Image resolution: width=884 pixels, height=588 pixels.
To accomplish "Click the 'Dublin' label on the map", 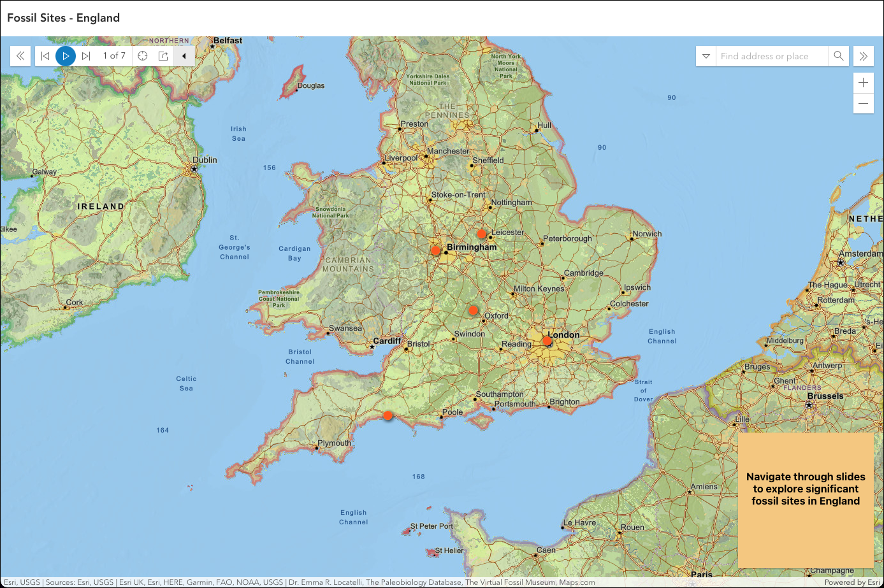I will pyautogui.click(x=205, y=160).
